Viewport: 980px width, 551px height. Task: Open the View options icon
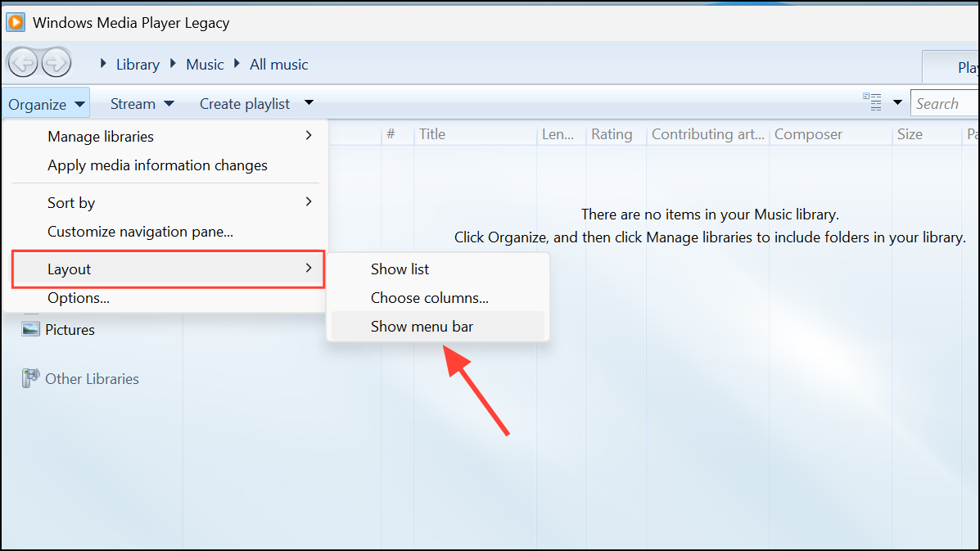[873, 102]
